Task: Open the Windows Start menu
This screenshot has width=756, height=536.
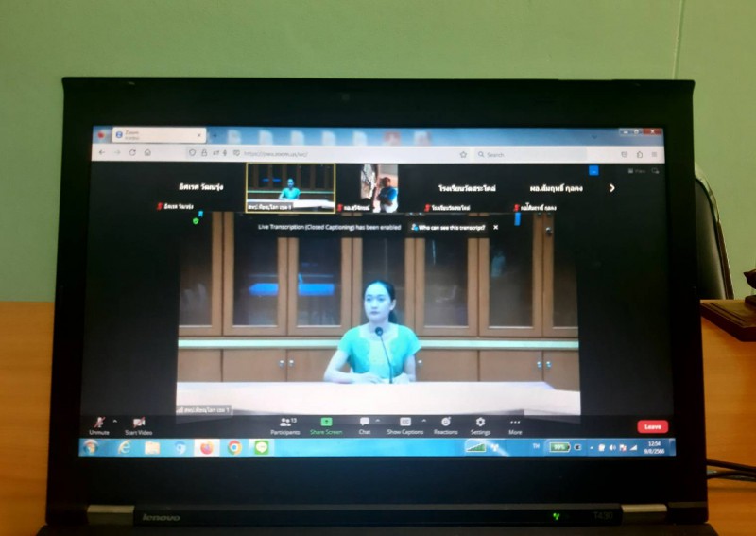Action: pyautogui.click(x=90, y=447)
